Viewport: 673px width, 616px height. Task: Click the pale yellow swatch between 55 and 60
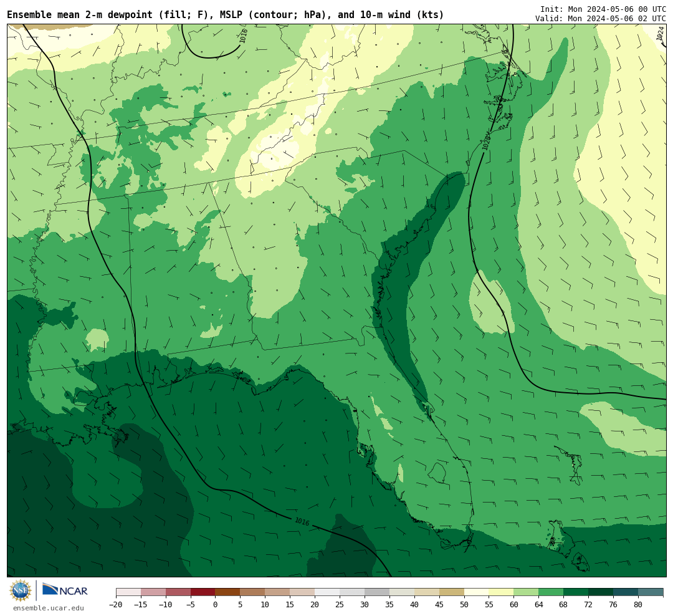(501, 592)
